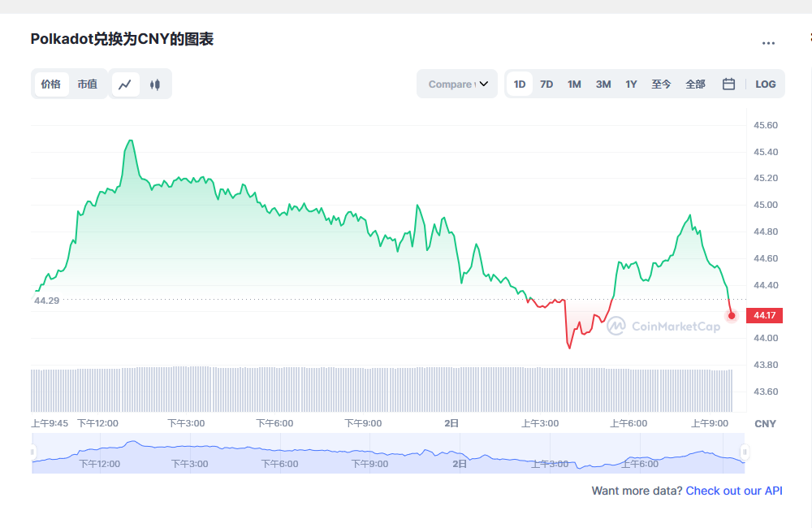Click the 45.00 y-axis value
This screenshot has height=528, width=812.
[766, 206]
